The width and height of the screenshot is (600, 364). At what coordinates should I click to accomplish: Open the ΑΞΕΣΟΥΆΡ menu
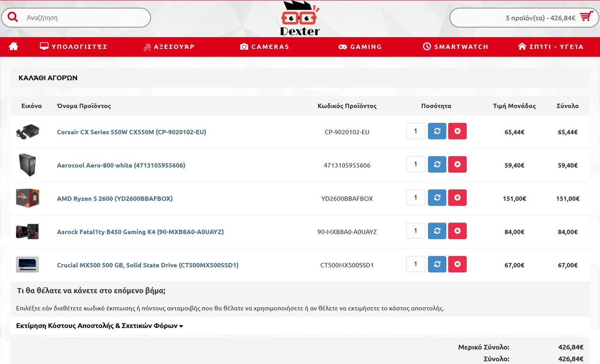169,47
